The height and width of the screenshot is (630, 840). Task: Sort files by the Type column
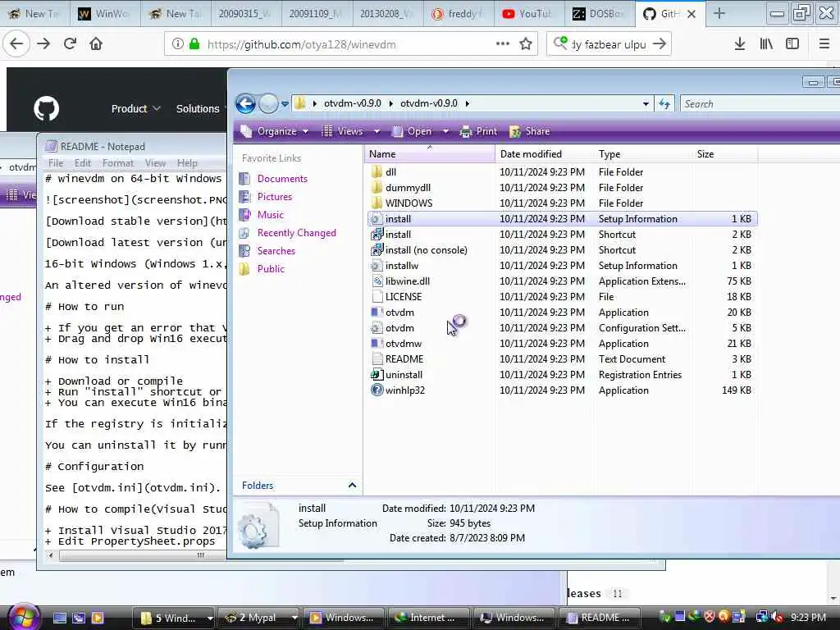(x=643, y=153)
